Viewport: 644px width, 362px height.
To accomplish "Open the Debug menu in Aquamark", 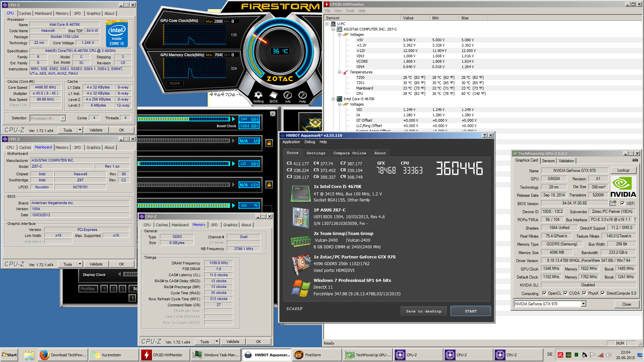I will 310,142.
